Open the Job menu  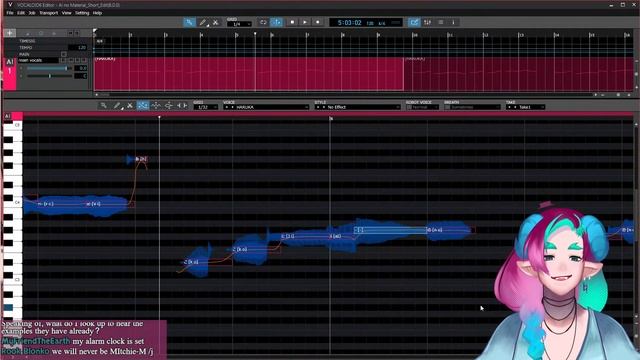pos(32,13)
